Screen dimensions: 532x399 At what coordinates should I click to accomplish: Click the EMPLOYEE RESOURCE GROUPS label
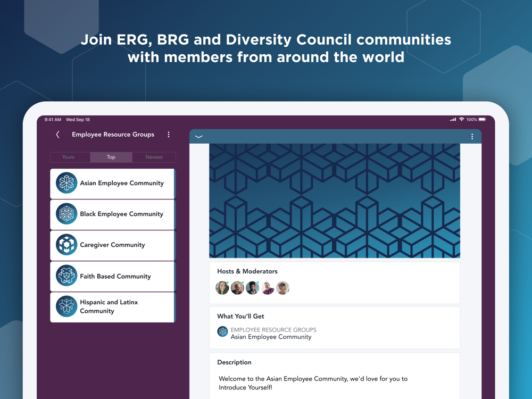tap(273, 330)
